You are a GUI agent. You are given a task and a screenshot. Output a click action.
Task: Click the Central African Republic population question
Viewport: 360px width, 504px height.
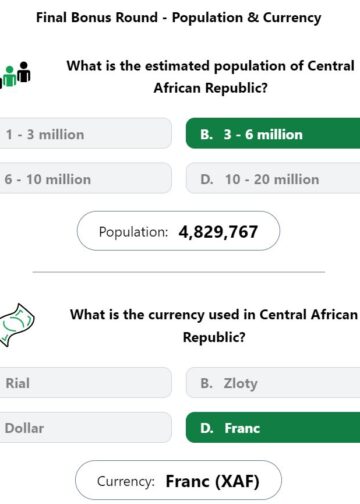click(x=210, y=77)
